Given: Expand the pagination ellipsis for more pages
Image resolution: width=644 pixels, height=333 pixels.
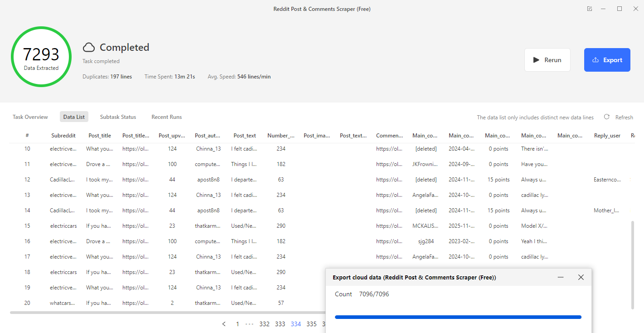Looking at the screenshot, I should [249, 324].
